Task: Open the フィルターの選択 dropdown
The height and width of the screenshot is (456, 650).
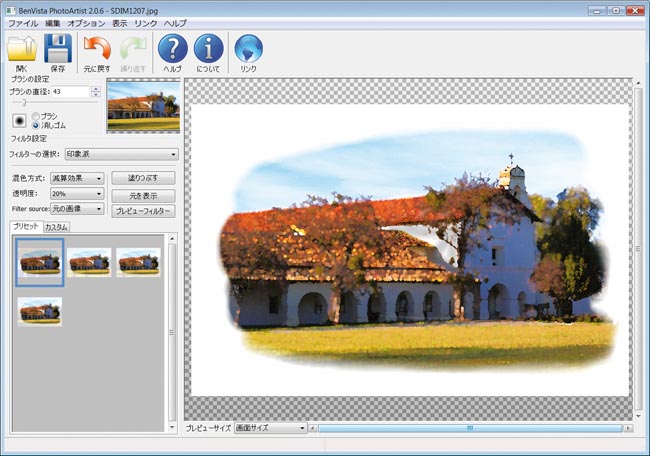Action: (x=121, y=154)
